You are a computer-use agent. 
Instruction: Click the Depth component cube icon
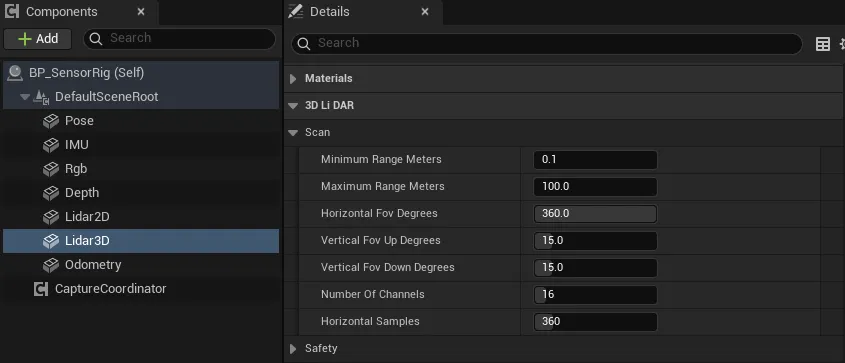pos(51,193)
